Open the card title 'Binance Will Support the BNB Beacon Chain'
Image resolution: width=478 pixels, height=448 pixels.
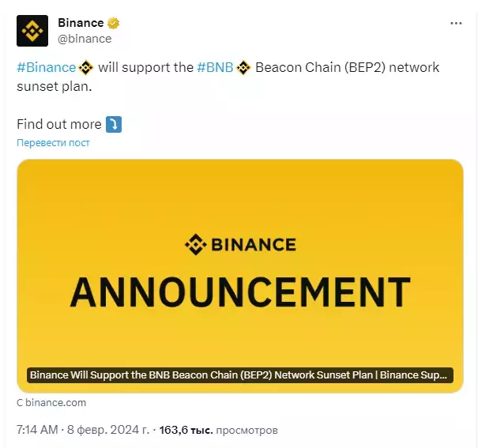pyautogui.click(x=240, y=375)
